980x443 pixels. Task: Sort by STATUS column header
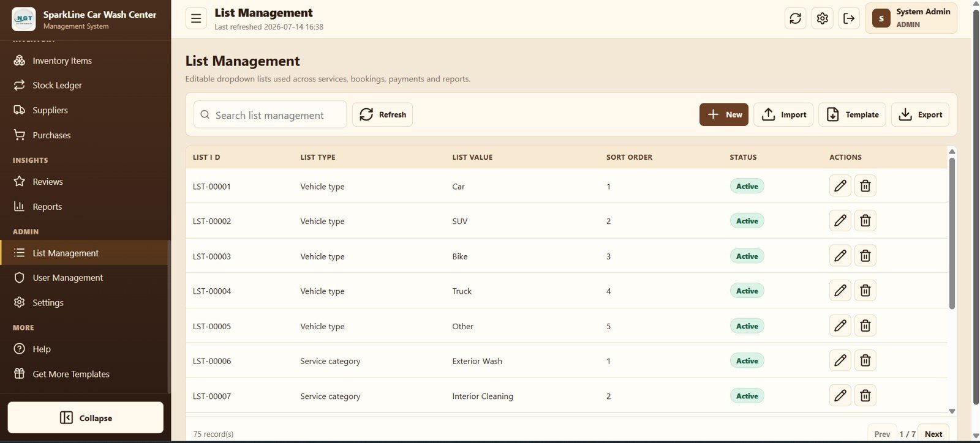pyautogui.click(x=743, y=157)
